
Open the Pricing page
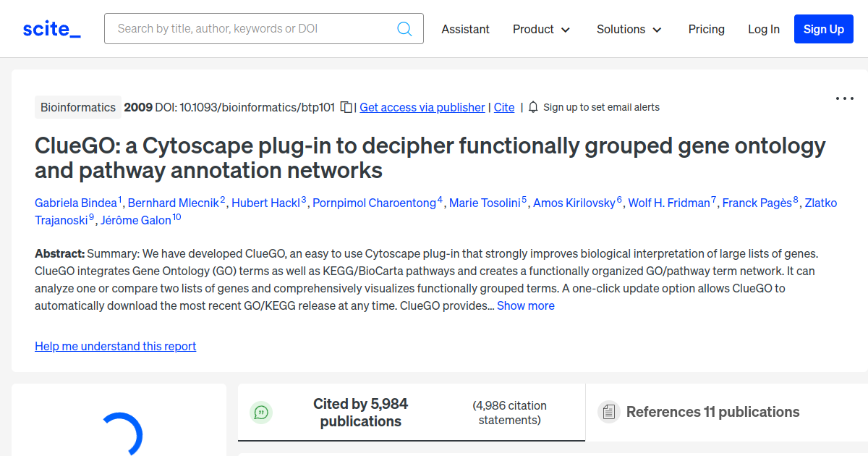[706, 29]
